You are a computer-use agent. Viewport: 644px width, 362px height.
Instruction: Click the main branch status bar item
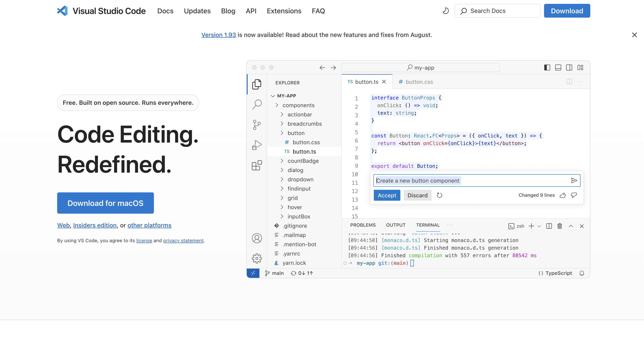click(x=274, y=273)
